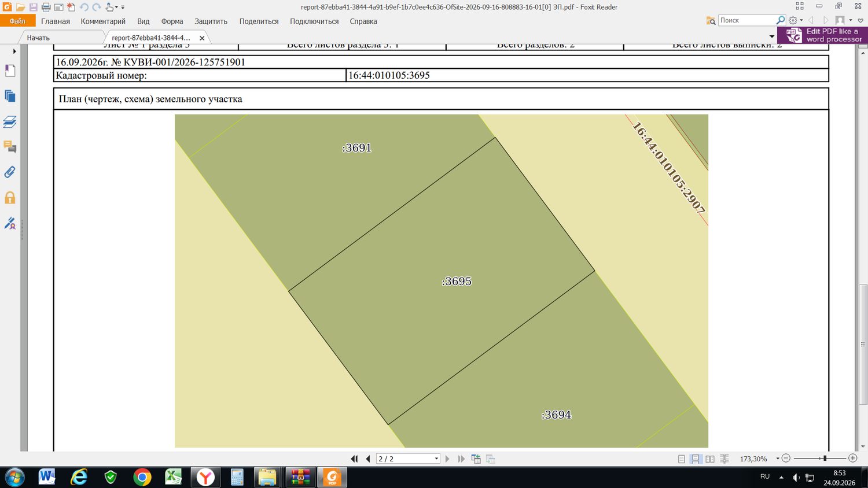Run search with the magnifier icon
Viewport: 868px width, 488px height.
781,20
